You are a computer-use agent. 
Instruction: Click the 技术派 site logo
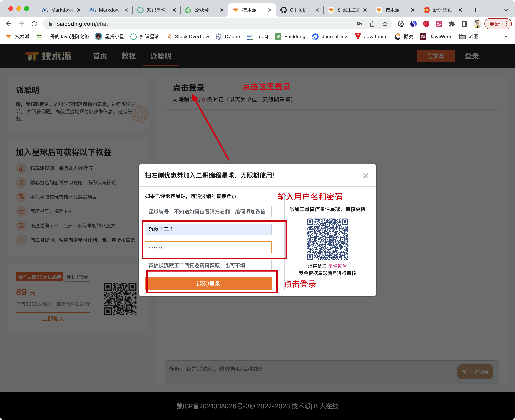coord(48,56)
